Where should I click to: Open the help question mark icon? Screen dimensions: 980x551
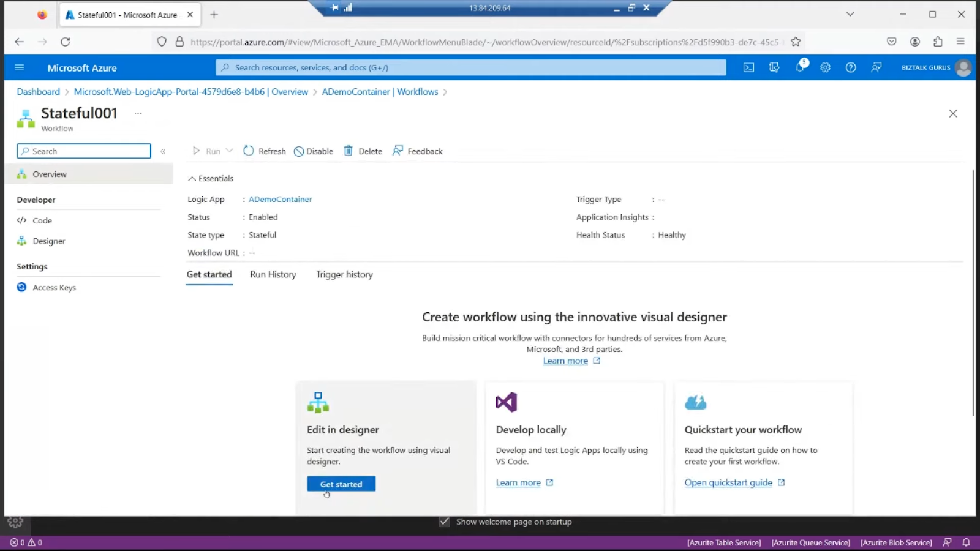coord(851,67)
